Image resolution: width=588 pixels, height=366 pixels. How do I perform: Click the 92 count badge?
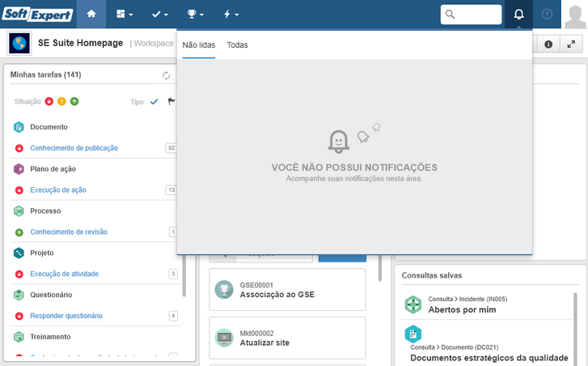click(171, 148)
